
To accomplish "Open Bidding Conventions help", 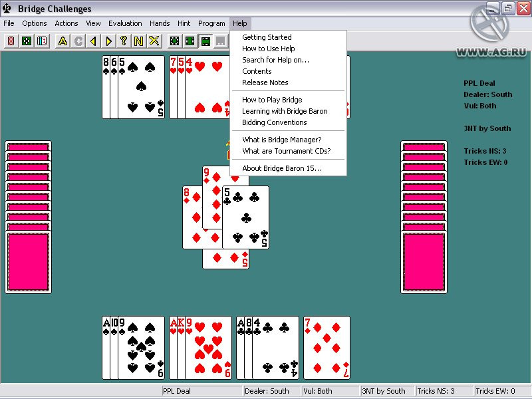I will [x=288, y=122].
